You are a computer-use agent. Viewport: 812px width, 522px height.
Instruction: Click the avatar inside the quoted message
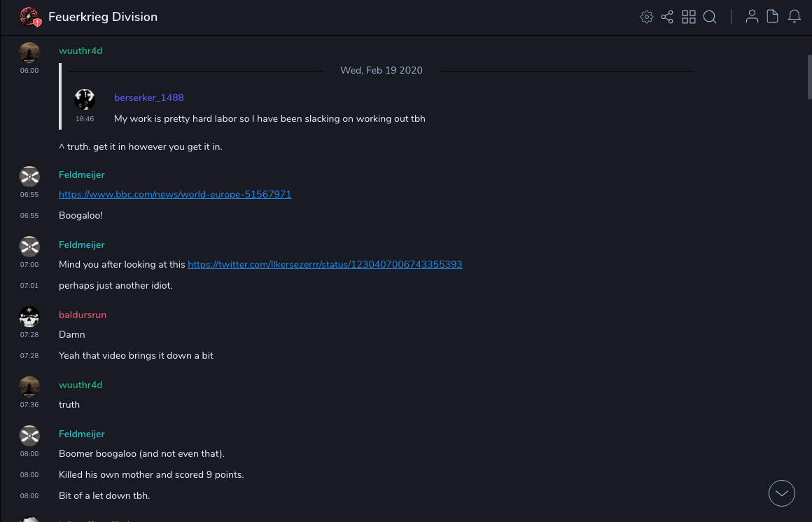[x=85, y=99]
